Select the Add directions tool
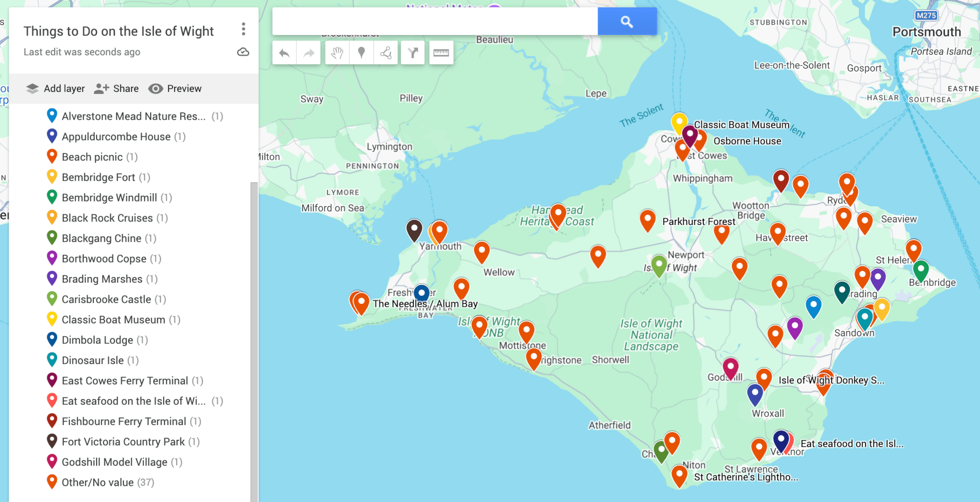980x502 pixels. (413, 53)
